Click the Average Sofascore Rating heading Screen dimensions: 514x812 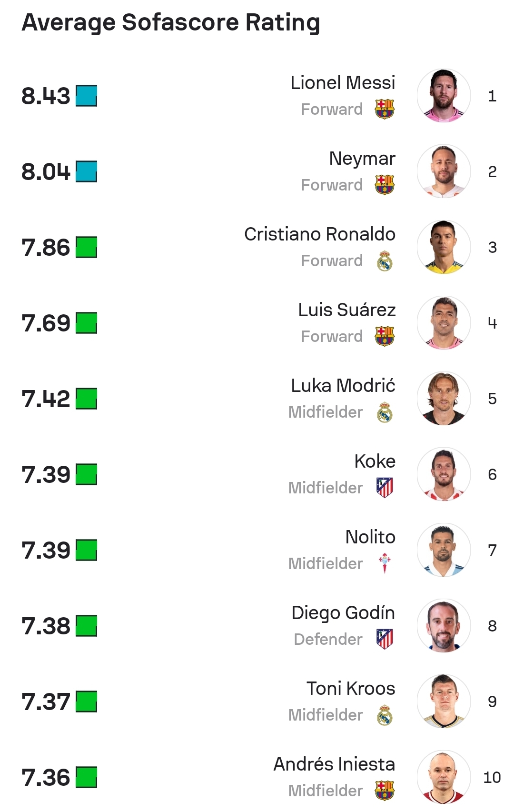click(x=171, y=22)
